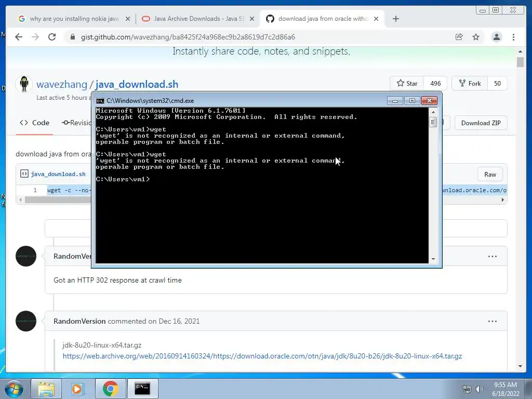532x399 pixels.
Task: Click the network tray icon
Action: coord(467,389)
